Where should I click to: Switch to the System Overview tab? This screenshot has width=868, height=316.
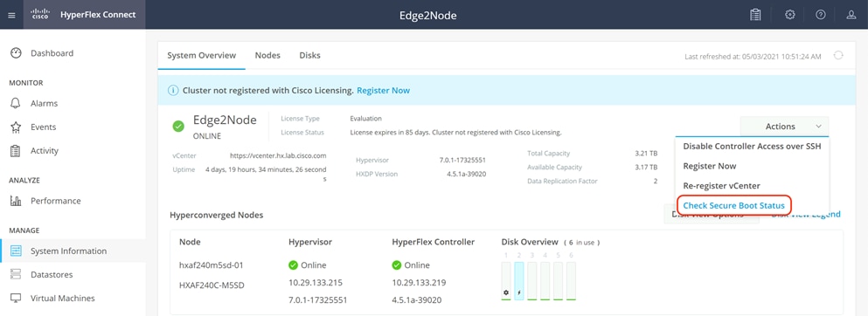coord(202,55)
